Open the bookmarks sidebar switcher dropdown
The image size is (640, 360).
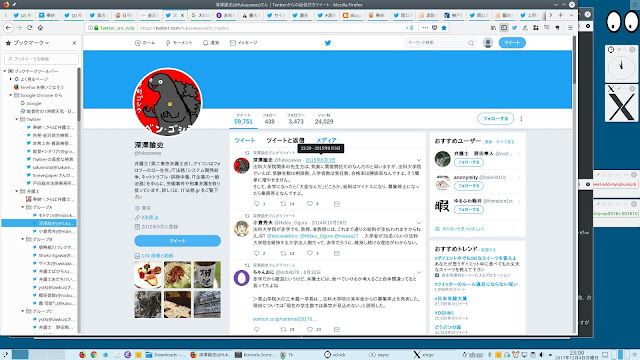click(31, 43)
